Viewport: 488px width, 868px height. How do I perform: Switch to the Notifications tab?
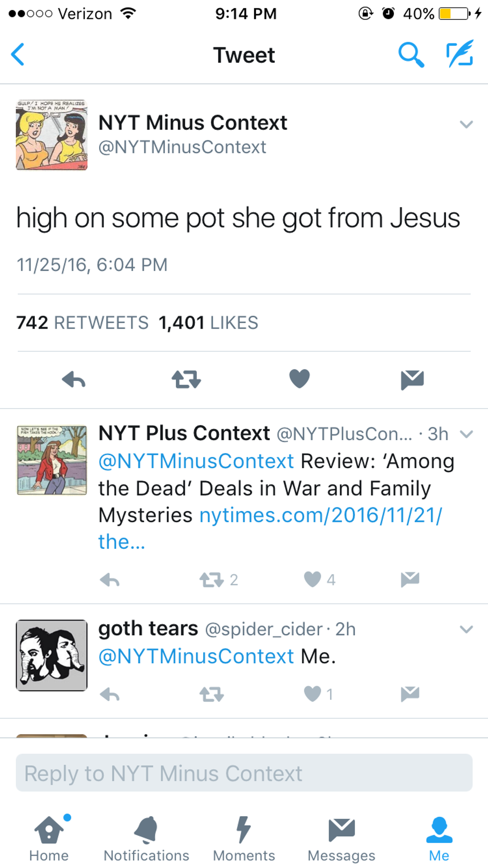(146, 839)
